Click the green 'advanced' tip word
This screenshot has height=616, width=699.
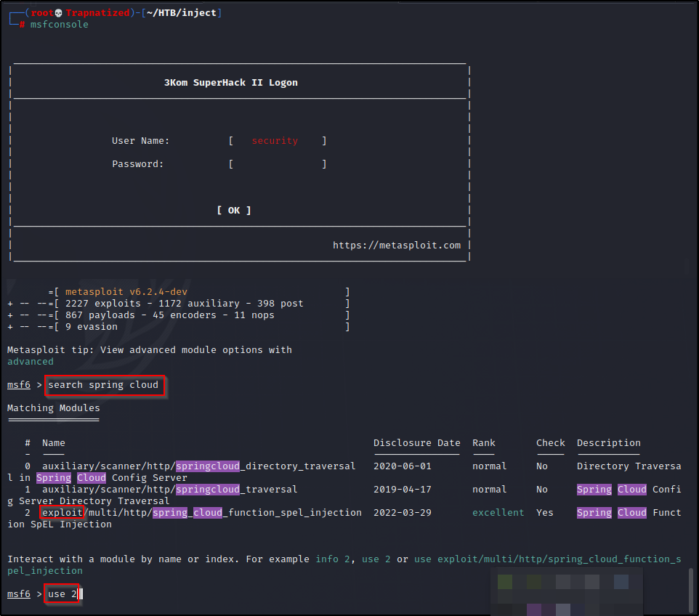(x=31, y=362)
